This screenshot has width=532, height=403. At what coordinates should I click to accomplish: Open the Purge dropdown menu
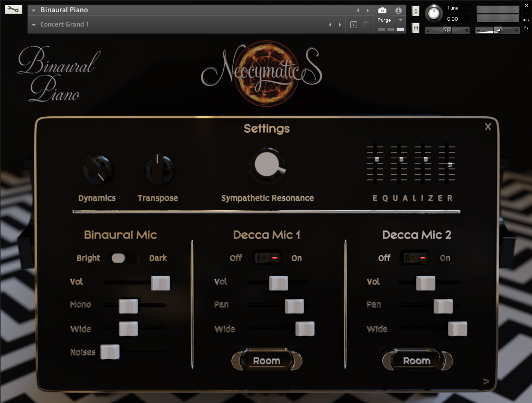click(390, 20)
